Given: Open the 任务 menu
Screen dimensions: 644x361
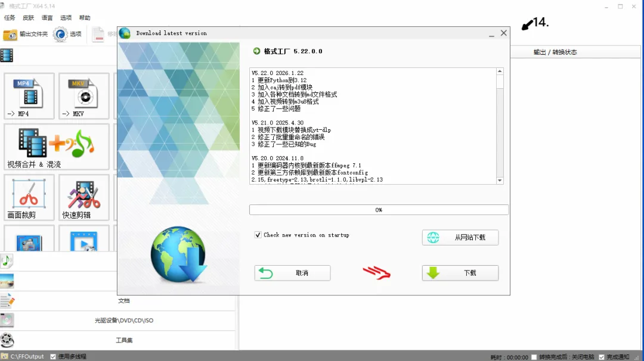Looking at the screenshot, I should pos(10,18).
